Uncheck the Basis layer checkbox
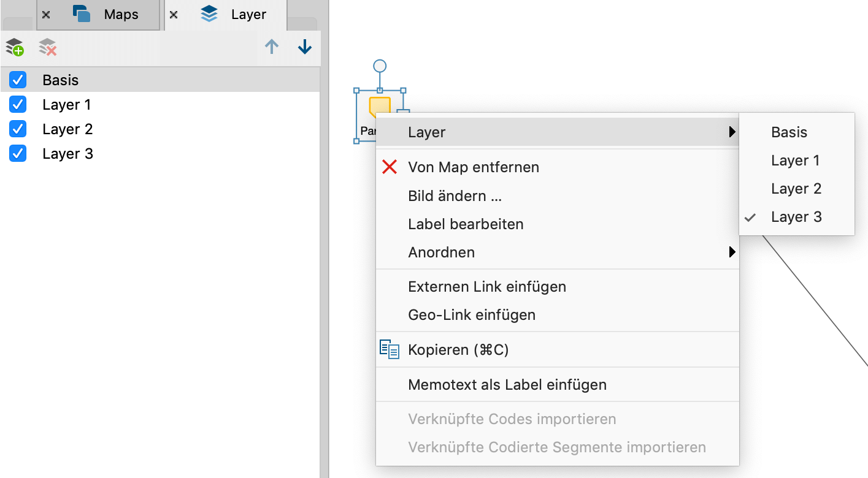This screenshot has height=478, width=868. coord(18,80)
